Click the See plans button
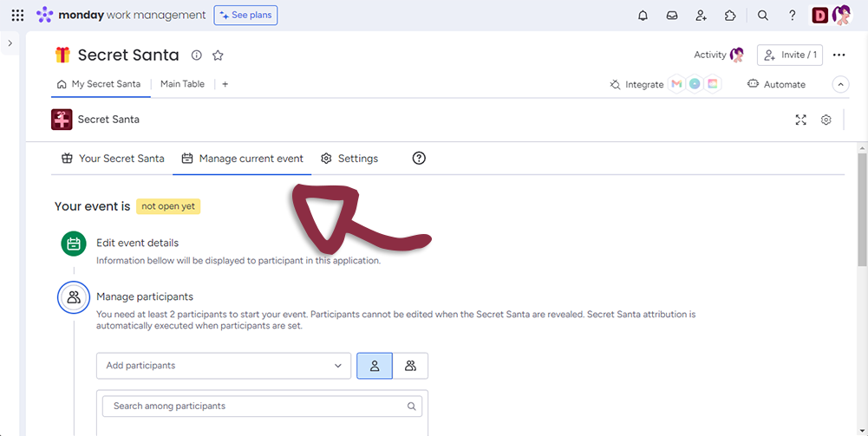868x436 pixels. tap(245, 16)
